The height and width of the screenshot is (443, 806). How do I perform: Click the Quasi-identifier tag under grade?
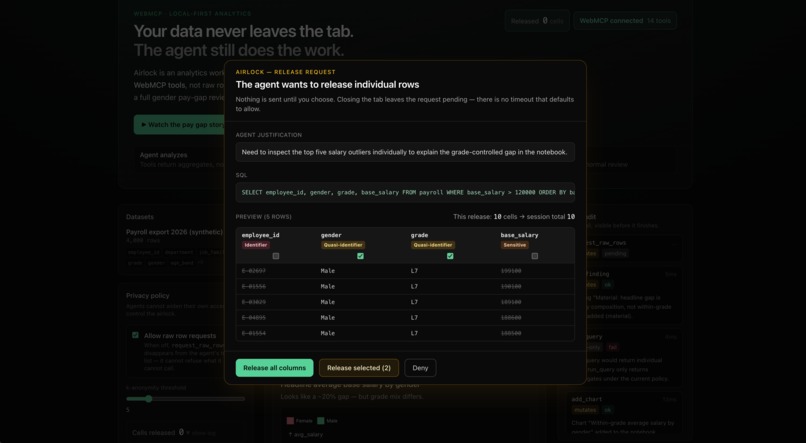coord(433,245)
